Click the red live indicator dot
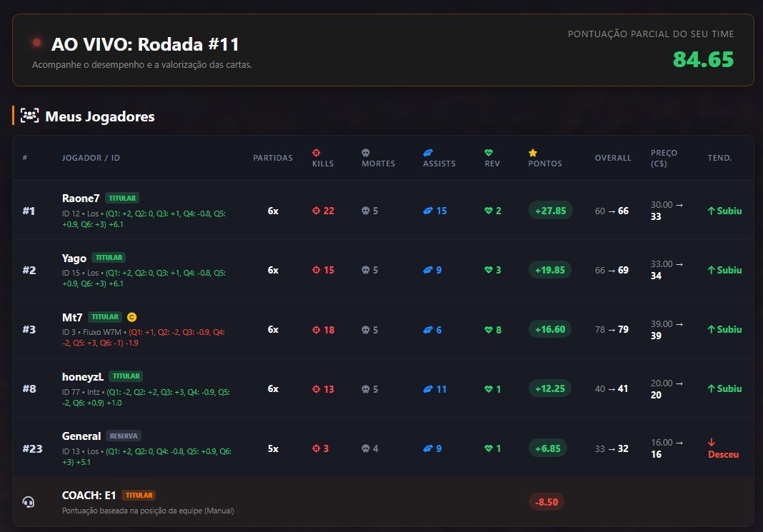763x532 pixels. (36, 43)
